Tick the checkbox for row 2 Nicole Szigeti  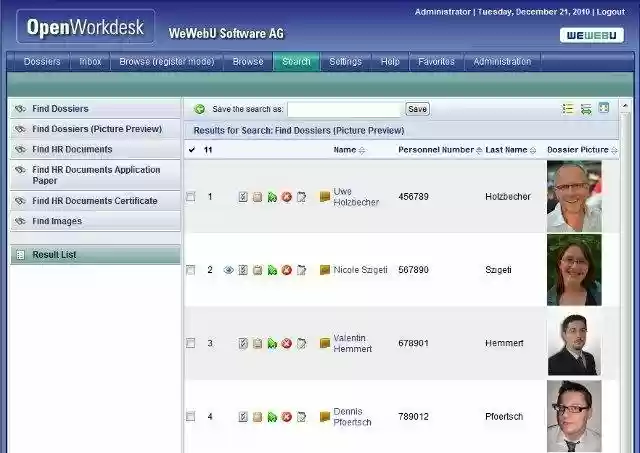[191, 270]
